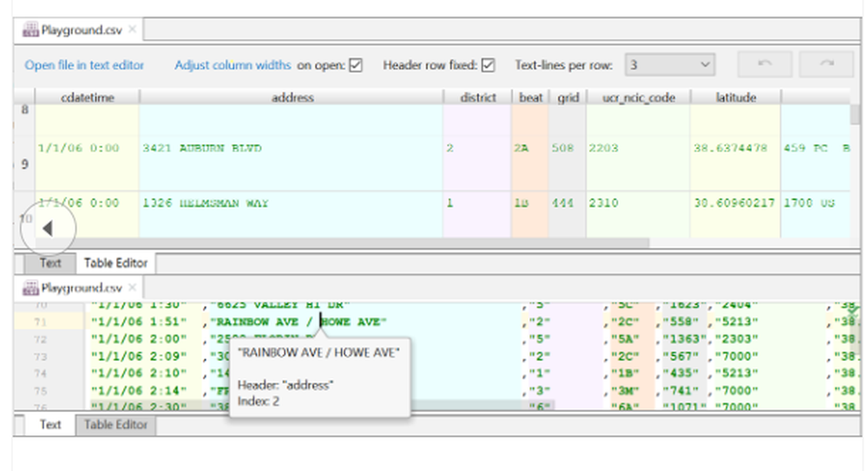Click the 1326 HELMSMAN WAY cell
Viewport: 868px width, 471px height.
click(291, 215)
